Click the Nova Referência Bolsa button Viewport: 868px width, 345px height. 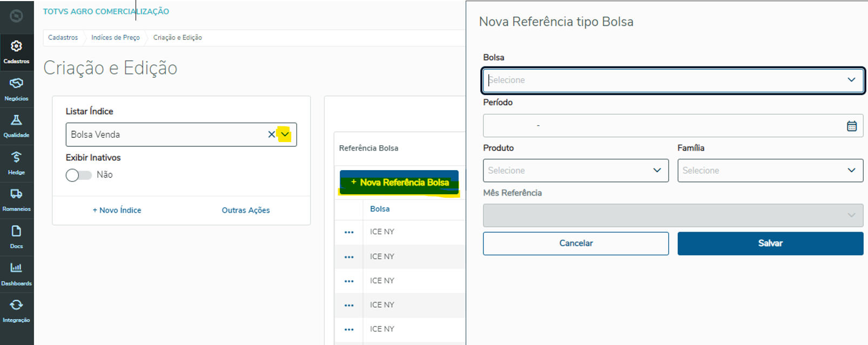pyautogui.click(x=399, y=182)
